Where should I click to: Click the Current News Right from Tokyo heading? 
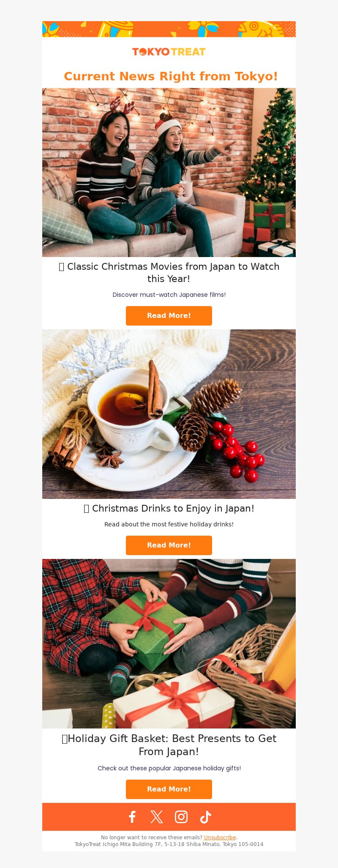coord(171,76)
